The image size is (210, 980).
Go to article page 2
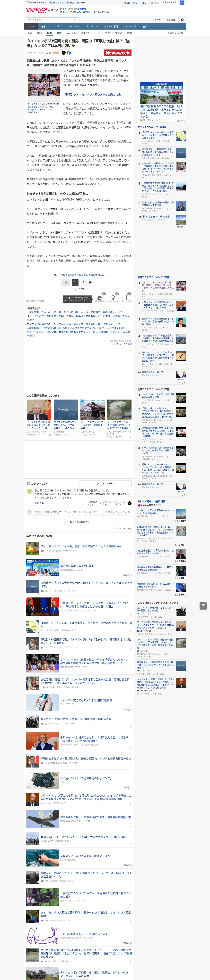coord(83,282)
